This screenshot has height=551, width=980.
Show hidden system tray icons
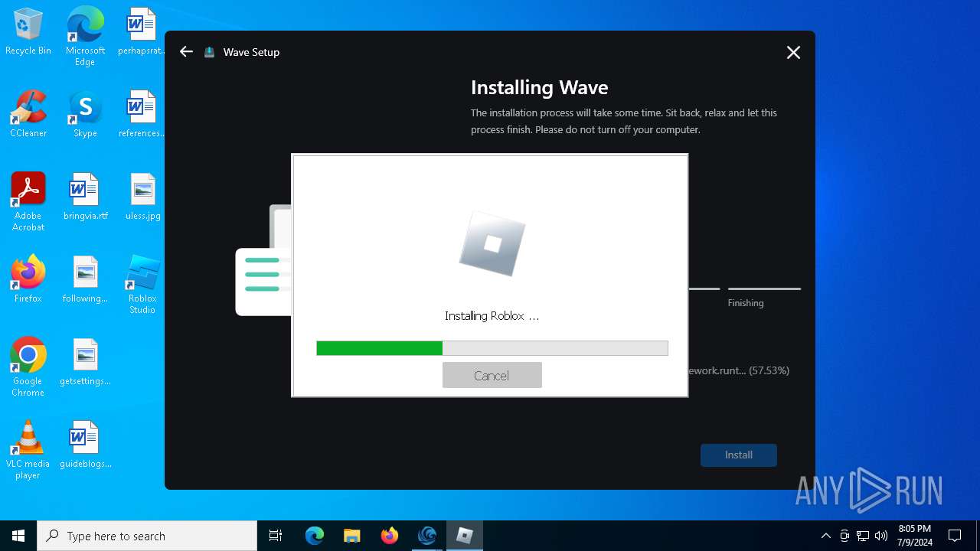coord(825,536)
